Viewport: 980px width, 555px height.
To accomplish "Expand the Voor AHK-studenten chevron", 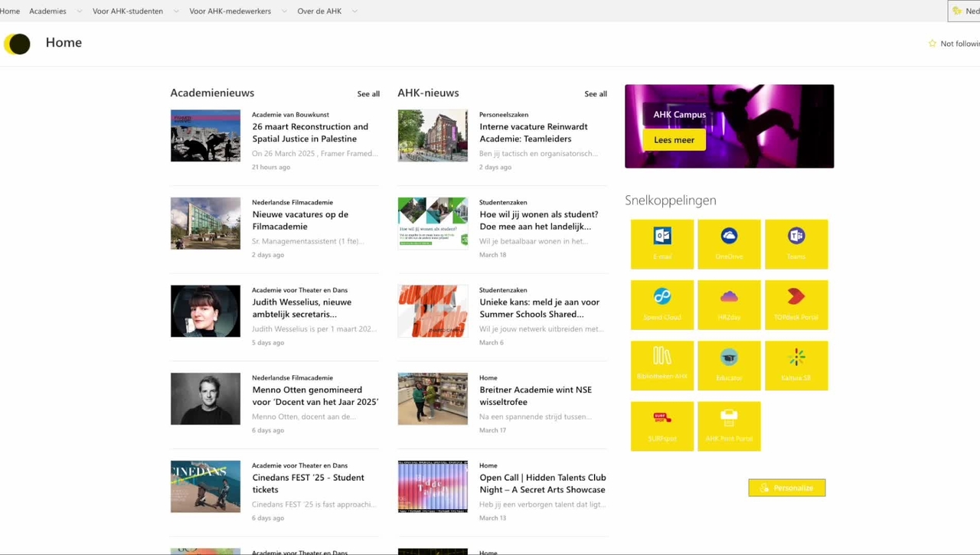I will click(176, 11).
